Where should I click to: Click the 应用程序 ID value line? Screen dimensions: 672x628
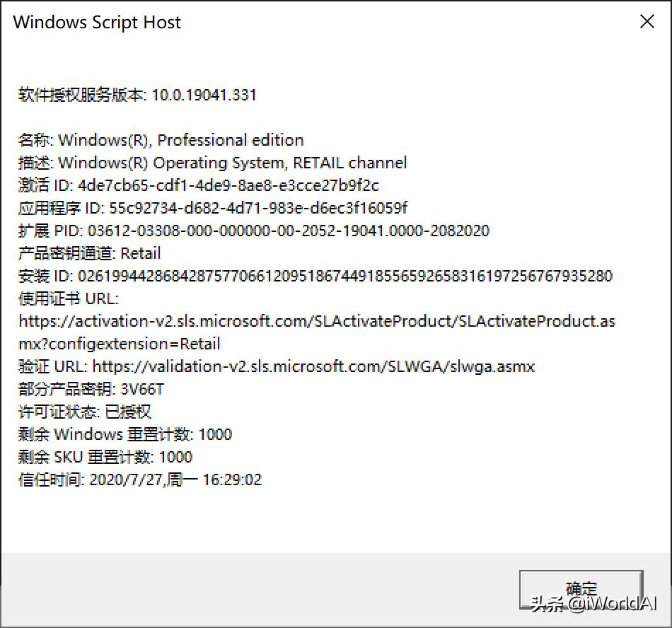[x=213, y=208]
